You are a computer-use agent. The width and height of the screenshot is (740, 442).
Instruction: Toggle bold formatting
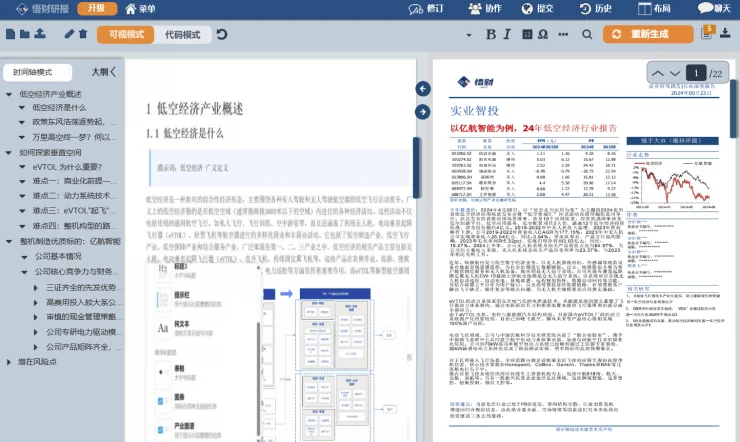(x=491, y=34)
